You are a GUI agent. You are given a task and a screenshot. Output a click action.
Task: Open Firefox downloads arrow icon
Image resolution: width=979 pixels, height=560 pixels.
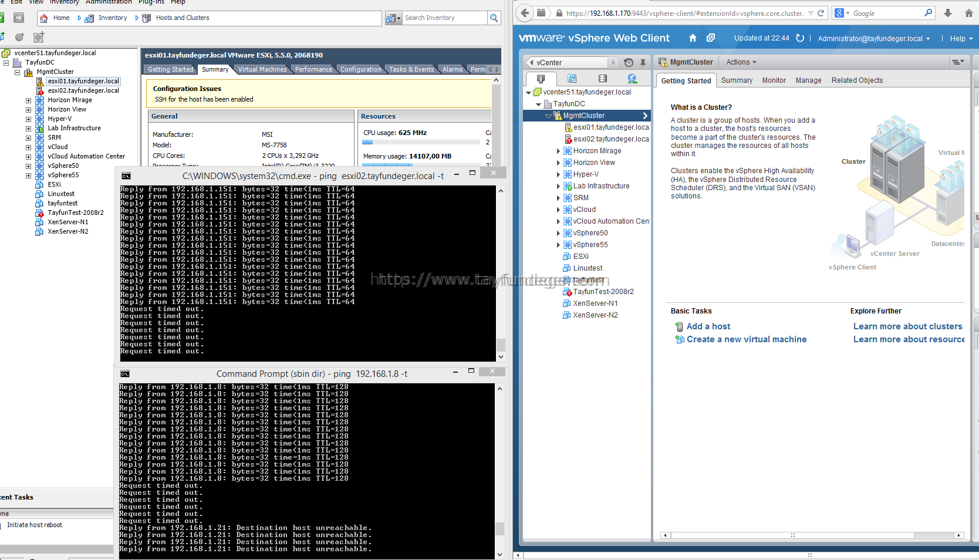coord(948,13)
